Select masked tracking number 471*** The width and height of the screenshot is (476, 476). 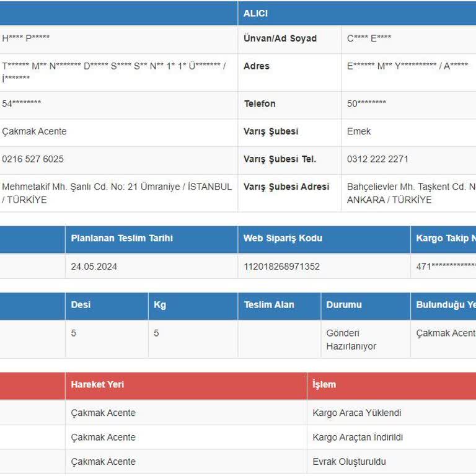446,267
